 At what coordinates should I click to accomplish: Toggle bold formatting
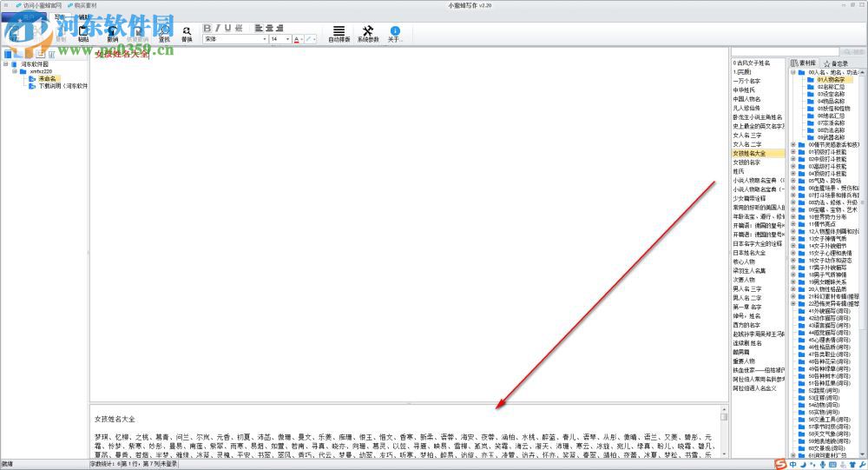(207, 29)
